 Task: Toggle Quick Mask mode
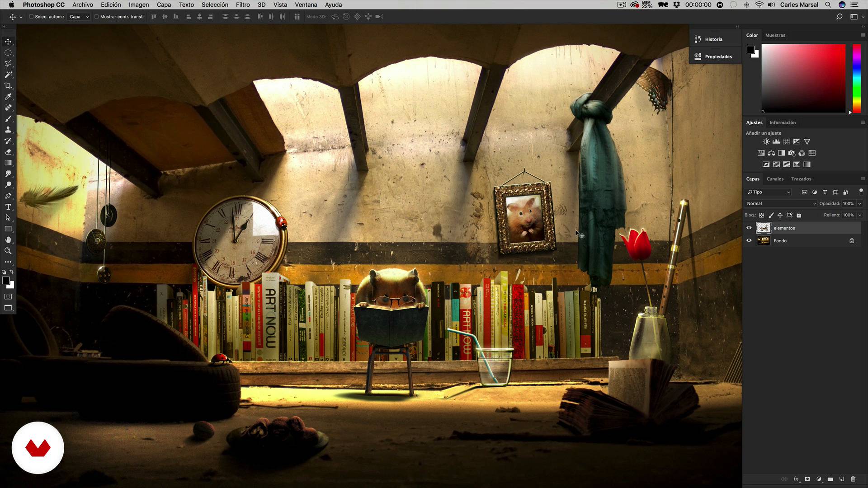coord(8,297)
